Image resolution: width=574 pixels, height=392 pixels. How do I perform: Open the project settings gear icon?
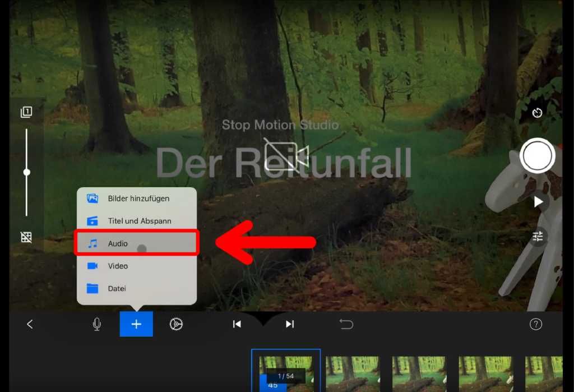(177, 324)
